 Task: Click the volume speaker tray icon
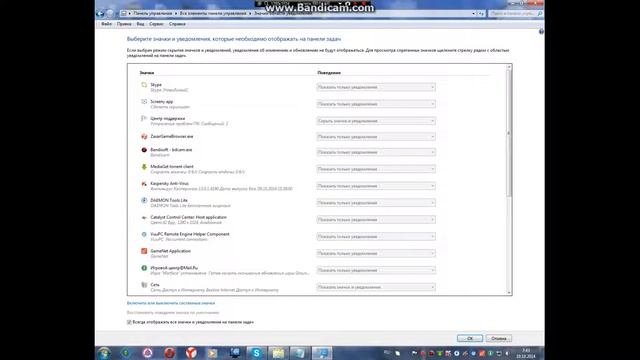507,353
